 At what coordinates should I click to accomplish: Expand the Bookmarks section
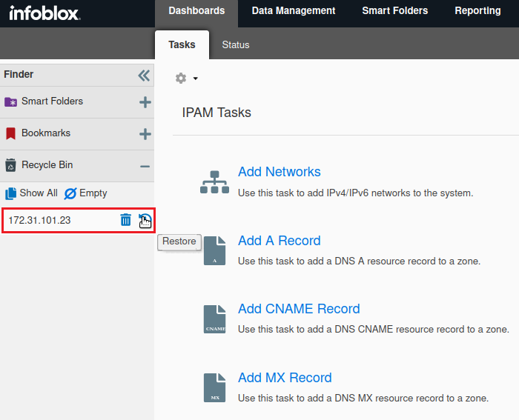pyautogui.click(x=145, y=134)
